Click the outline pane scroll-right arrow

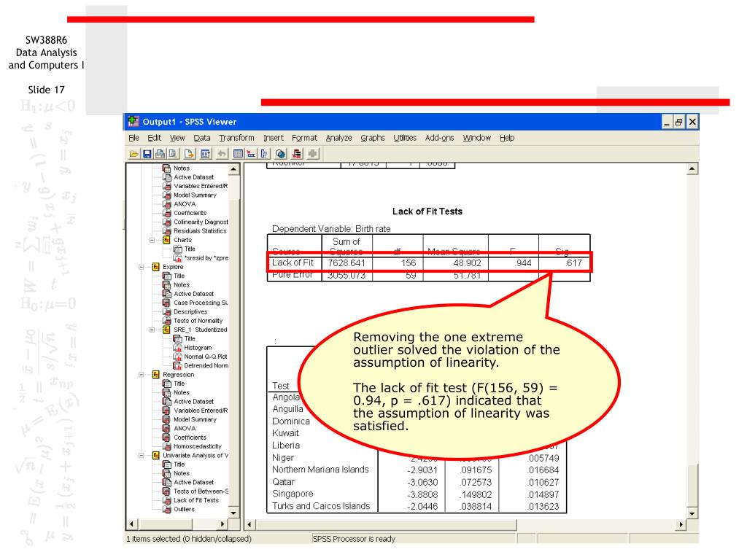pyautogui.click(x=222, y=524)
